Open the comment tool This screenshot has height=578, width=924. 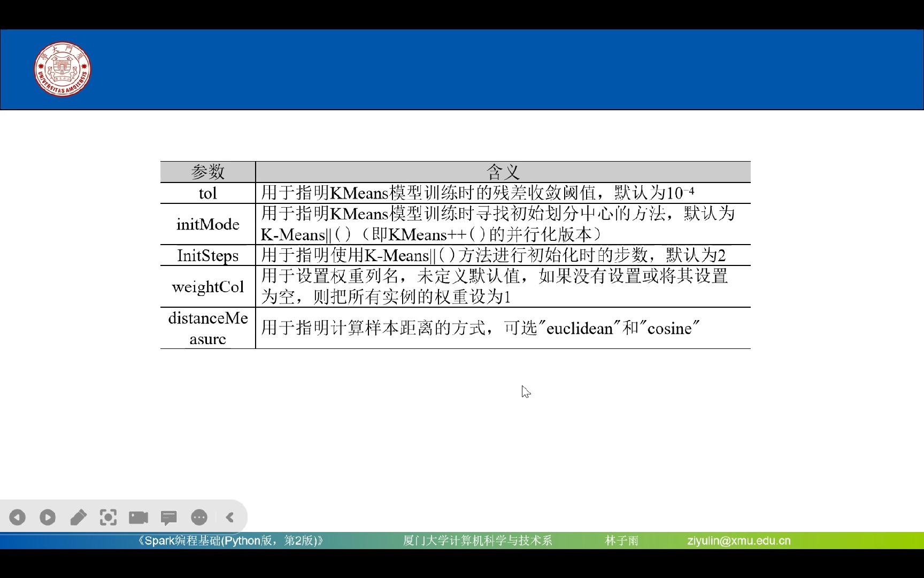(x=169, y=517)
